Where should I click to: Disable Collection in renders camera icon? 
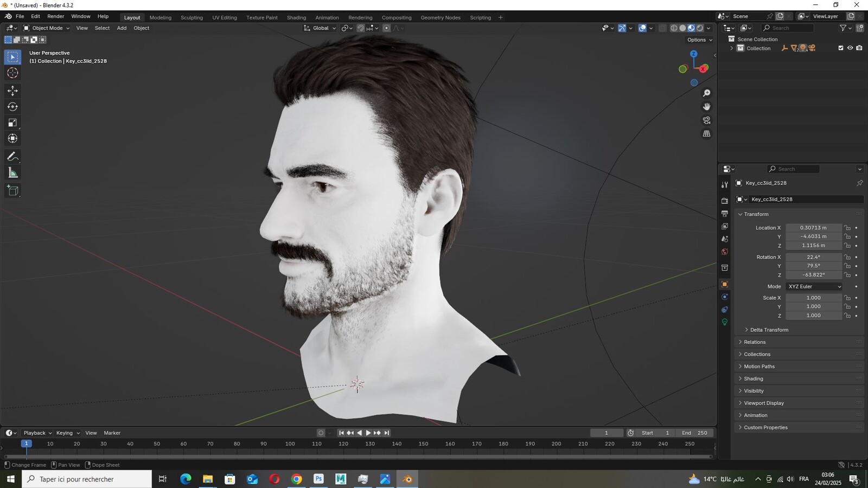tap(859, 48)
